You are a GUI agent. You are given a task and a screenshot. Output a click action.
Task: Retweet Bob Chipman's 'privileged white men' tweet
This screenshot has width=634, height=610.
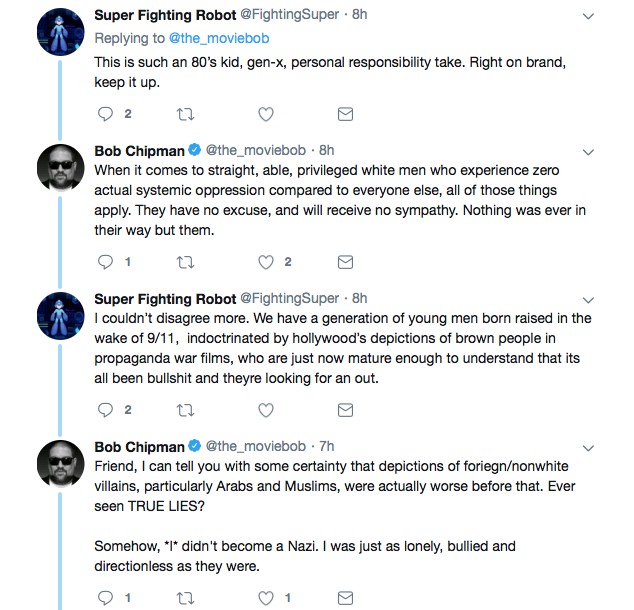coord(186,262)
